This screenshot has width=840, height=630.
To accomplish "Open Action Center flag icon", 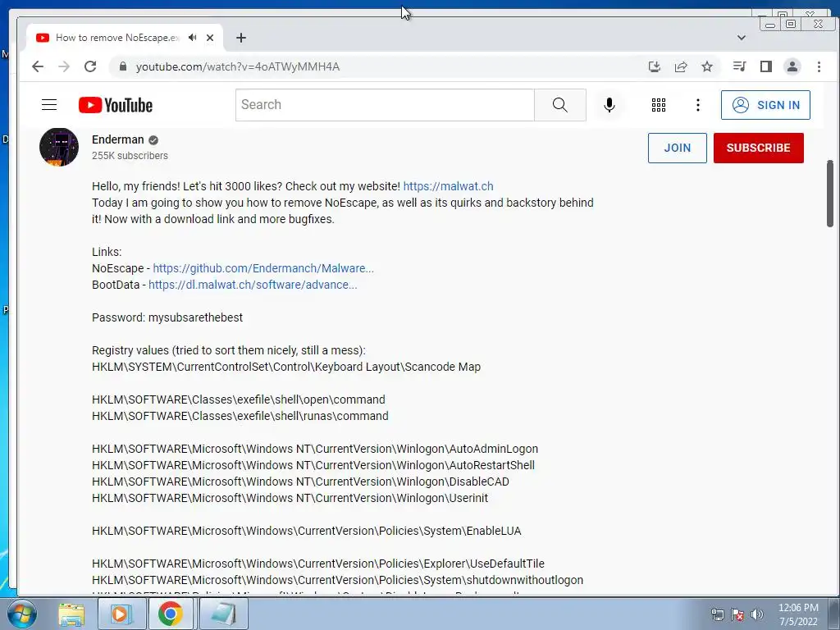I will click(x=737, y=614).
